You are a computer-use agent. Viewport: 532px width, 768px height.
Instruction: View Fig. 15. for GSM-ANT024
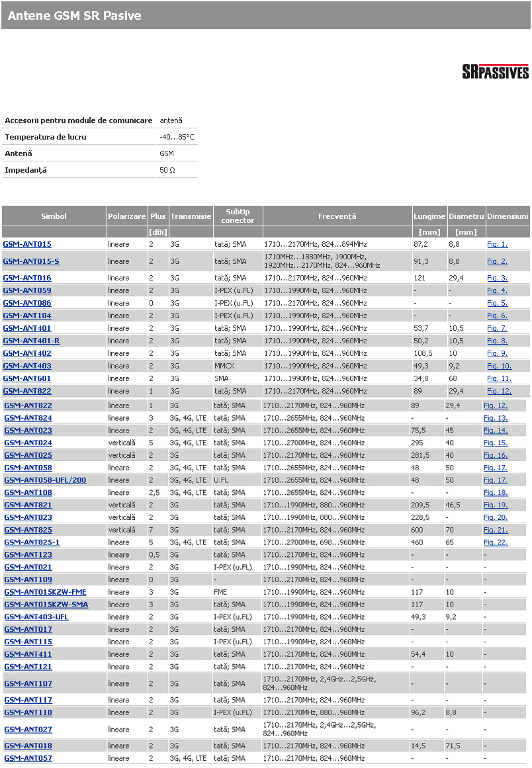[495, 443]
